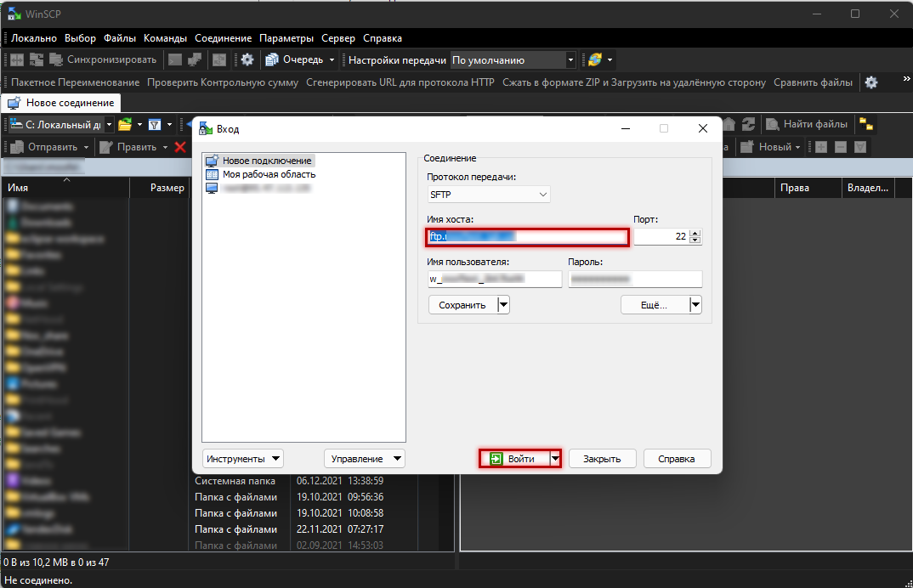Click the Закрыть button in login dialog
This screenshot has width=913, height=588.
602,459
